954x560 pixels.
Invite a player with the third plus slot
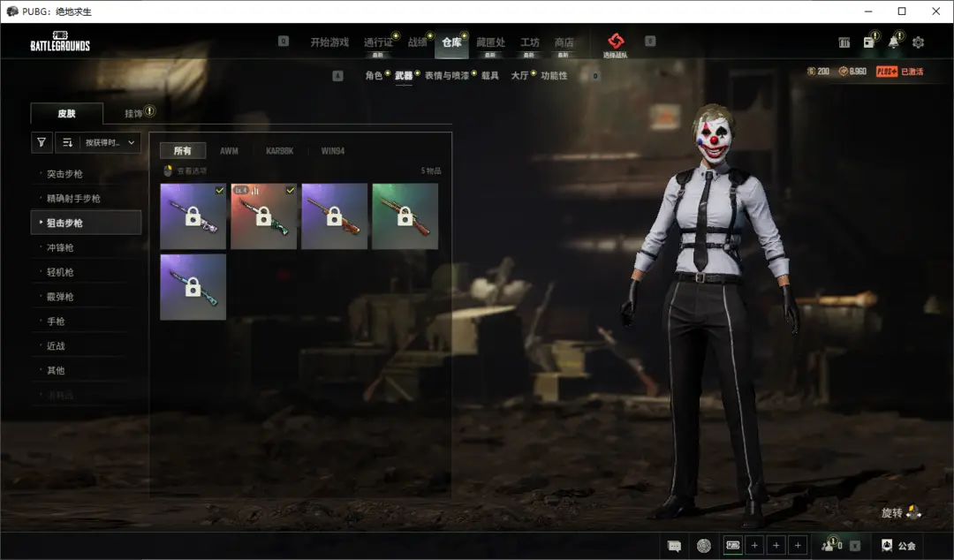798,545
